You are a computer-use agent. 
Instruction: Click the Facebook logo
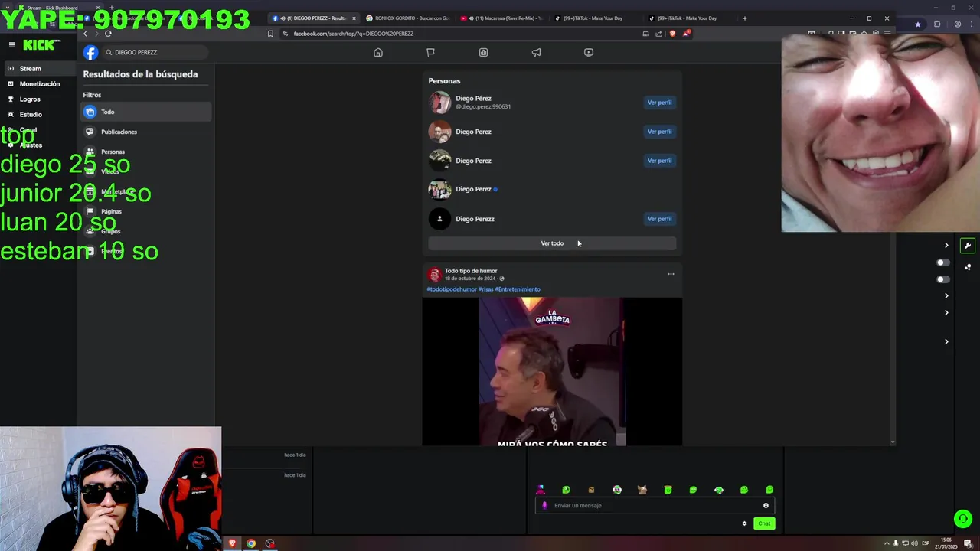pos(91,52)
